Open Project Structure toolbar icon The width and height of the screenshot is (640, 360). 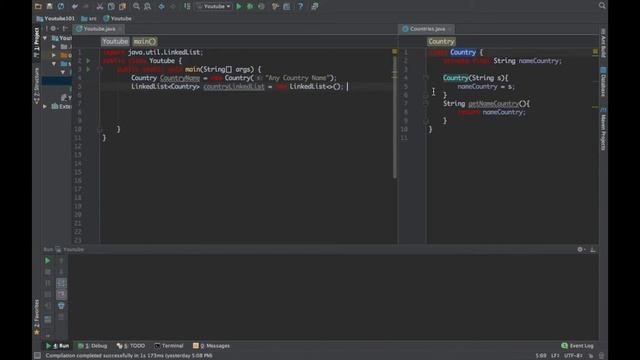click(287, 7)
